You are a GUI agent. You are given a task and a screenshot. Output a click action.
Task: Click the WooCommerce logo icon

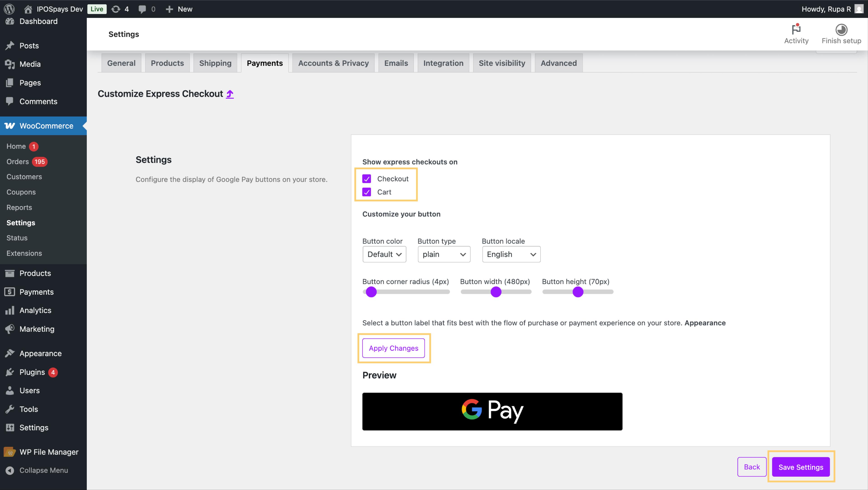[x=10, y=126]
